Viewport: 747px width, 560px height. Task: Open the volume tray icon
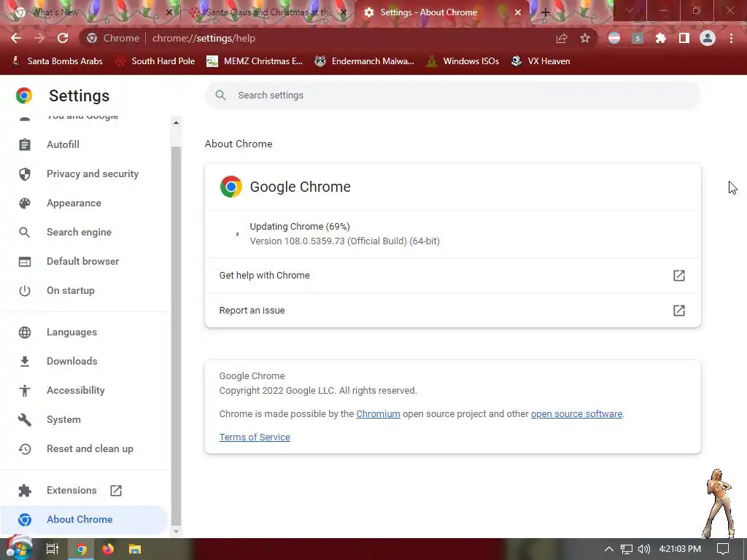coord(643,549)
